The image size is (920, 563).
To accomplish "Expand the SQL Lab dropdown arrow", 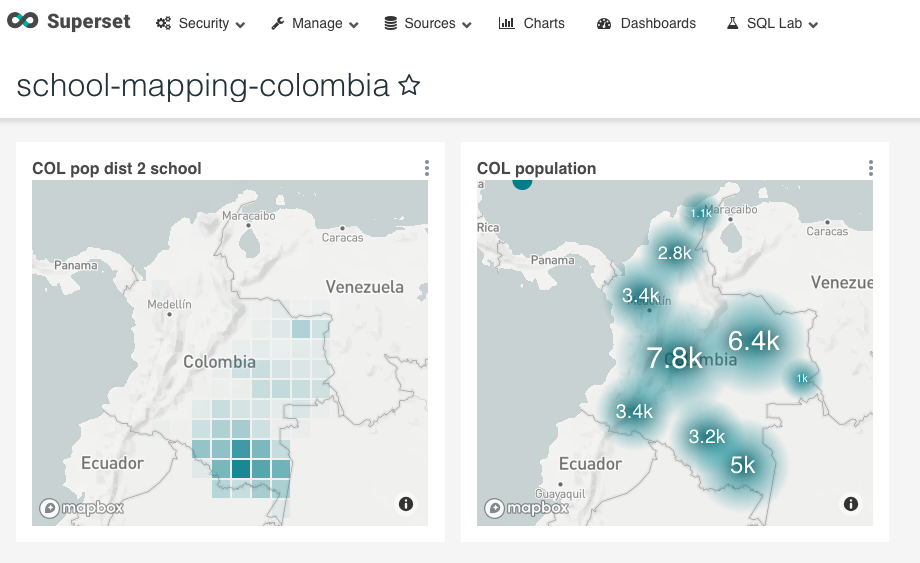I will click(x=813, y=25).
